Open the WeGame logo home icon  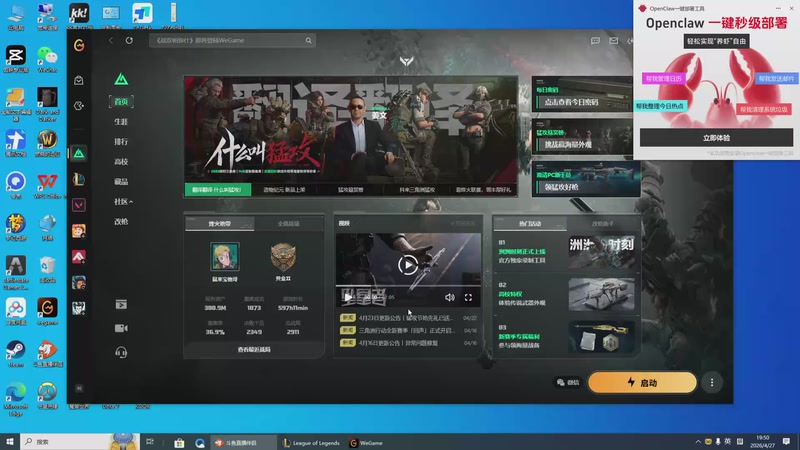click(x=79, y=45)
